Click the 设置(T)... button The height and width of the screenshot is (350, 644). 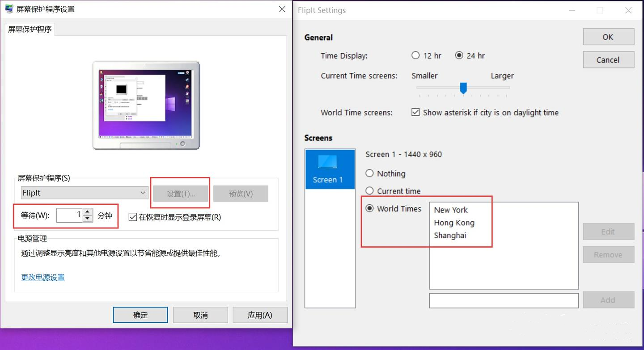pos(181,194)
